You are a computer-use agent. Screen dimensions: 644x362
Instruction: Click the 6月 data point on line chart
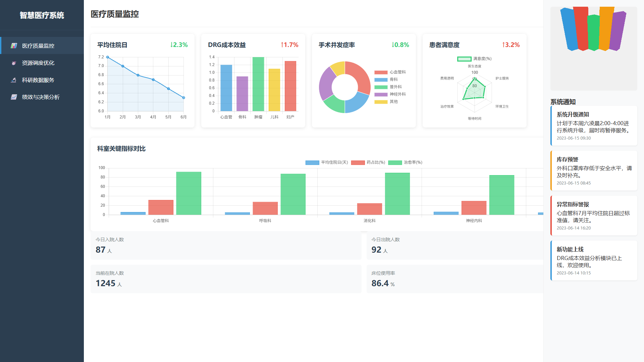tap(183, 98)
